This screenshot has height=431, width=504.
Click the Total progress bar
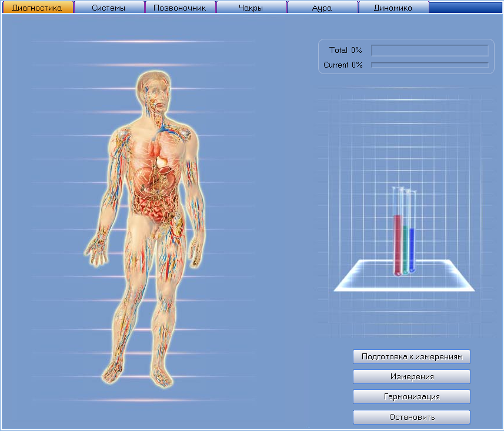(430, 51)
